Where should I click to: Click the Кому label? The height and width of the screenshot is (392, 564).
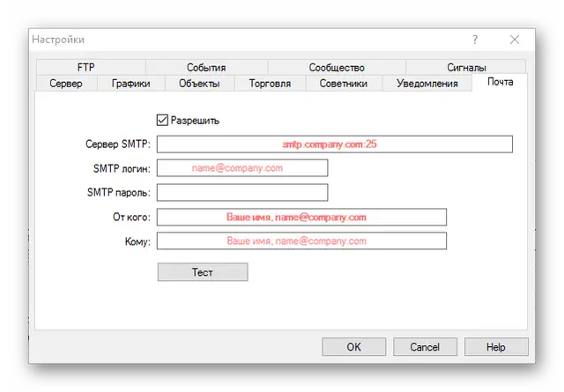[x=137, y=241]
